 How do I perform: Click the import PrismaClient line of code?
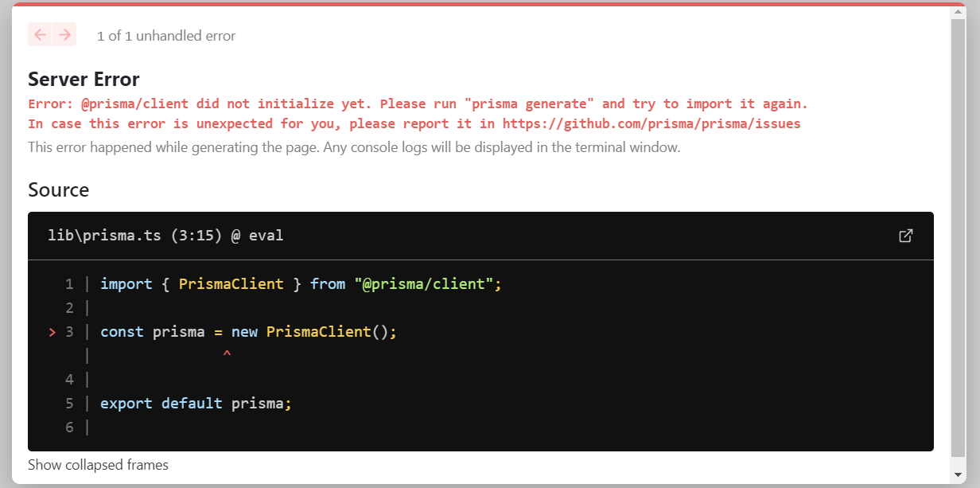click(x=301, y=284)
